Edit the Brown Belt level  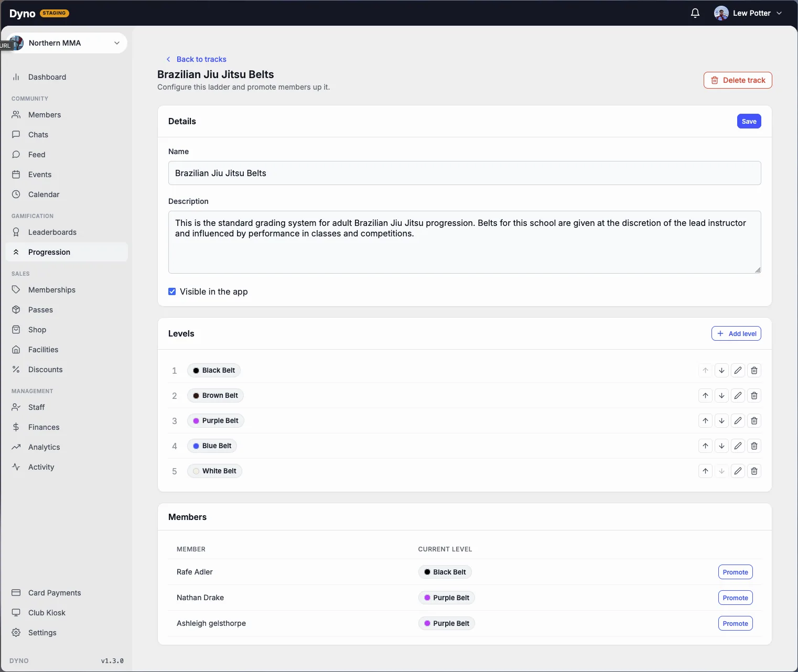click(x=738, y=396)
